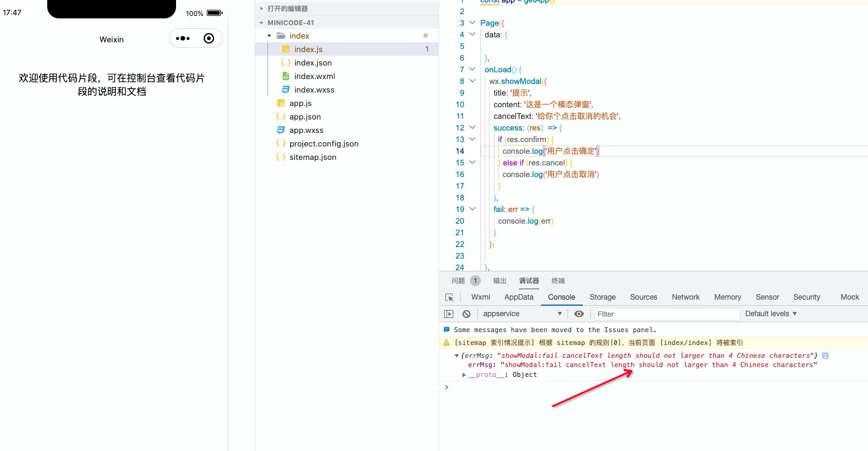Open the Default levels dropdown
Viewport: 868px width, 451px height.
click(771, 314)
